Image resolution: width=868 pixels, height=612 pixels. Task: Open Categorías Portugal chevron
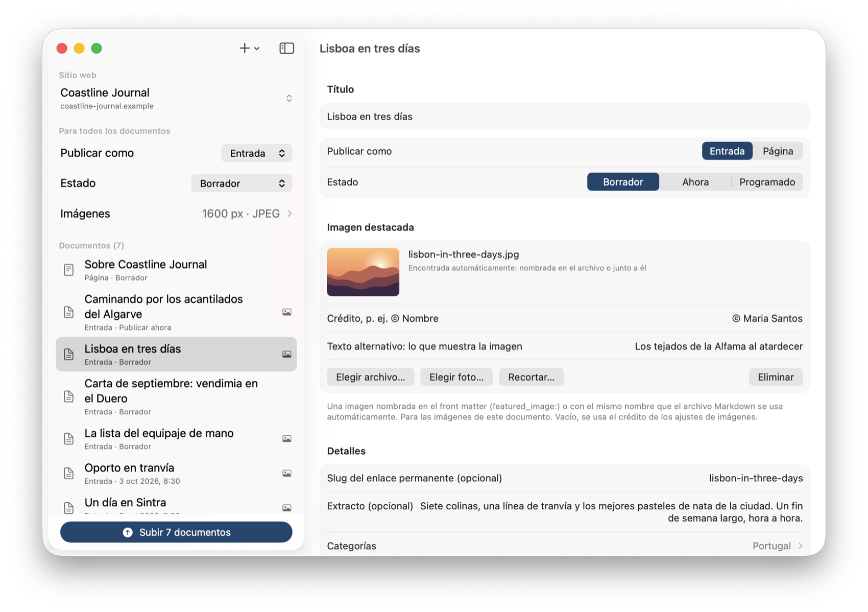[800, 546]
